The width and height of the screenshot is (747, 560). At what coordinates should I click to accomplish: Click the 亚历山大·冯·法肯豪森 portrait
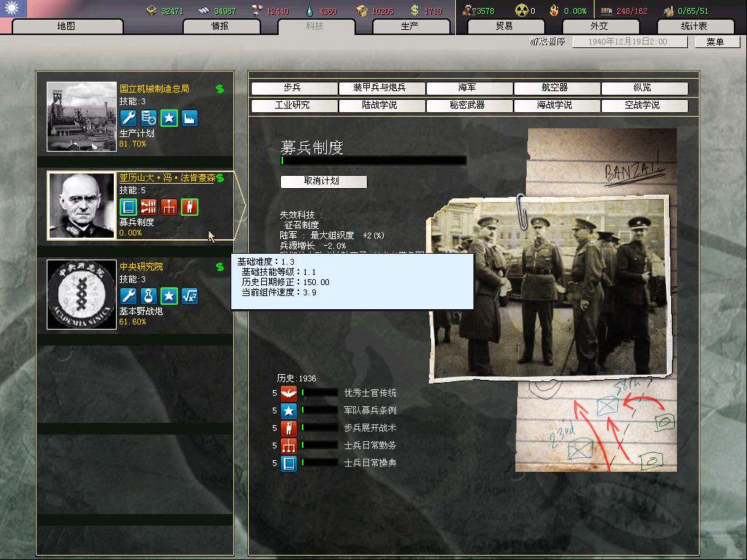(82, 206)
